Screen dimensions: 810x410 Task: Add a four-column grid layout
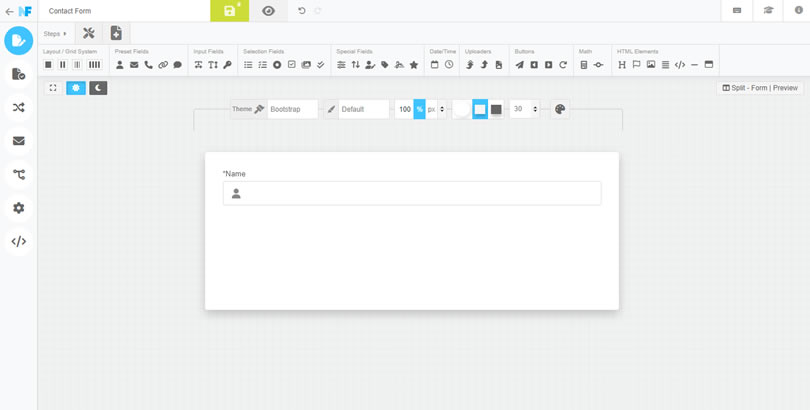[x=94, y=65]
